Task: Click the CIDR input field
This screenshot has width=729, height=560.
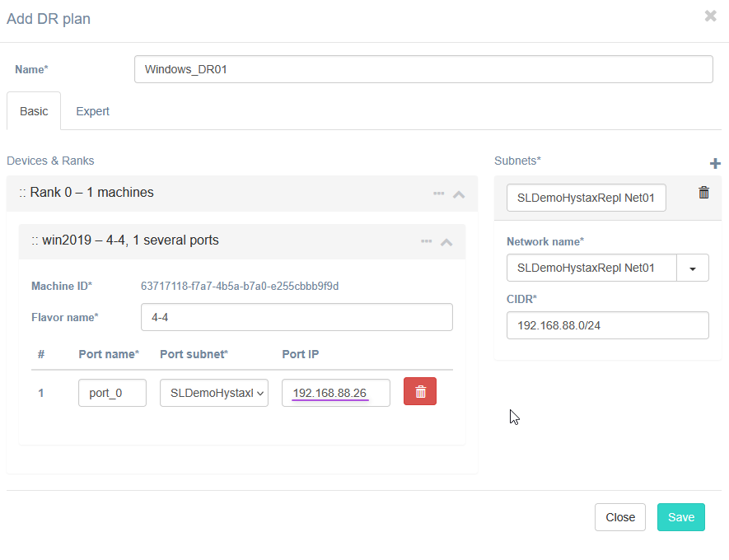Action: (607, 325)
